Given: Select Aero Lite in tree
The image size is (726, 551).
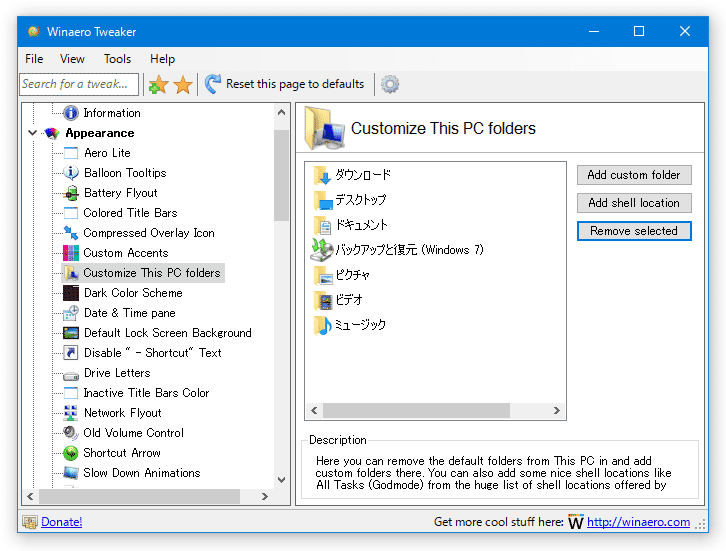Looking at the screenshot, I should [x=107, y=153].
